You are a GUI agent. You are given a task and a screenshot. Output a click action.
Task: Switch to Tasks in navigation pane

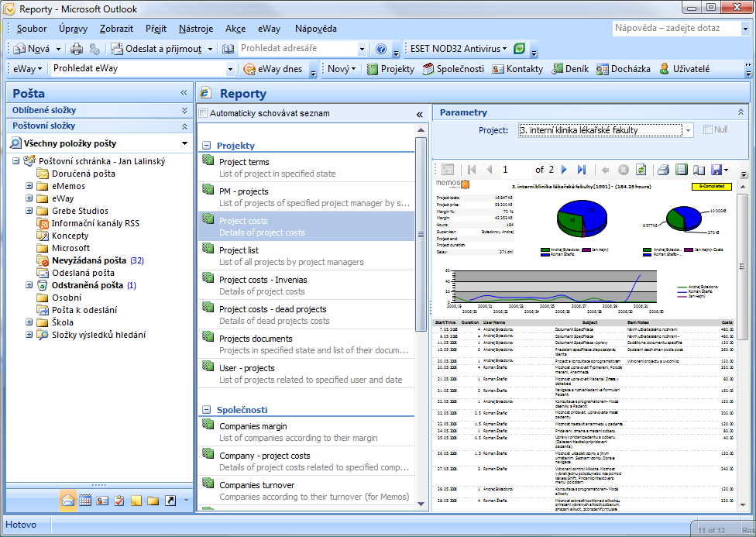(x=119, y=501)
